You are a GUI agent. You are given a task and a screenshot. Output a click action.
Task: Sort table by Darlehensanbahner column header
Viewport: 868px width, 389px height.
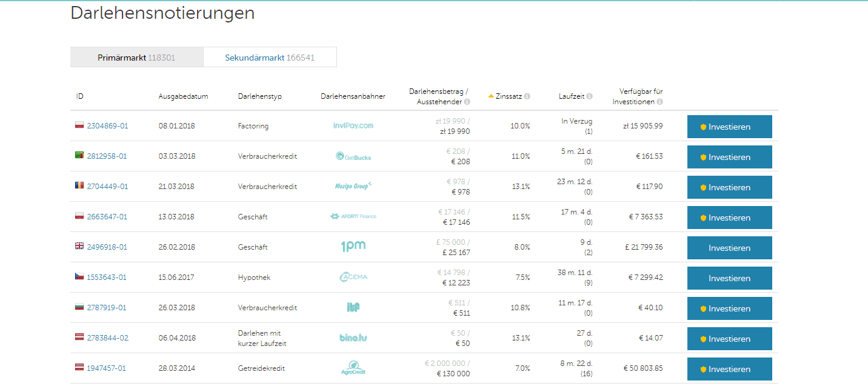coord(353,96)
